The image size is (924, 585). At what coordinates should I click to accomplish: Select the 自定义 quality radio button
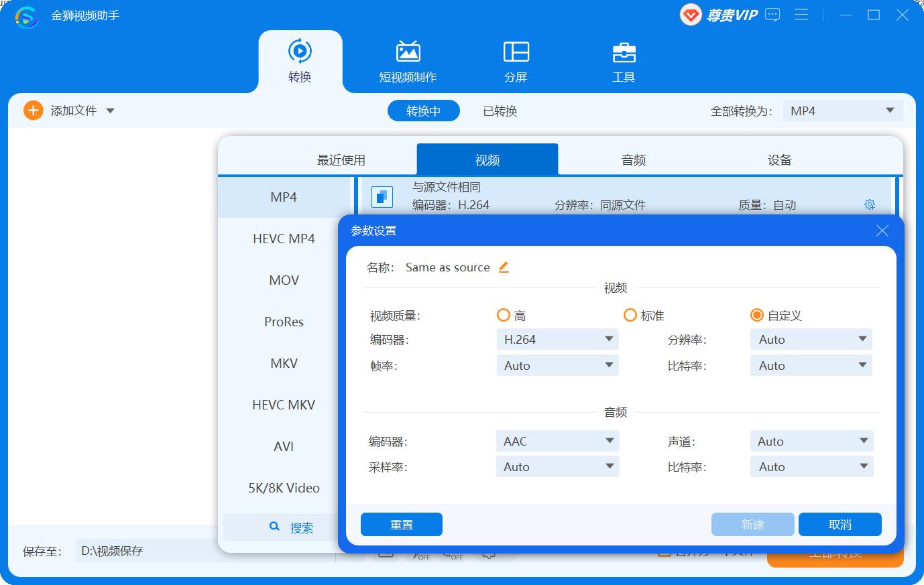[x=757, y=315]
